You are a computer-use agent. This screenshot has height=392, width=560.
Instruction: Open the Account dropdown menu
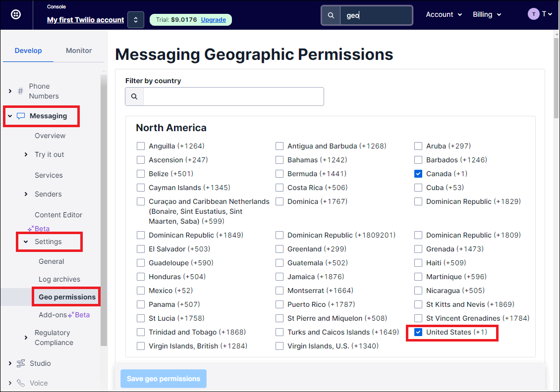coord(444,15)
